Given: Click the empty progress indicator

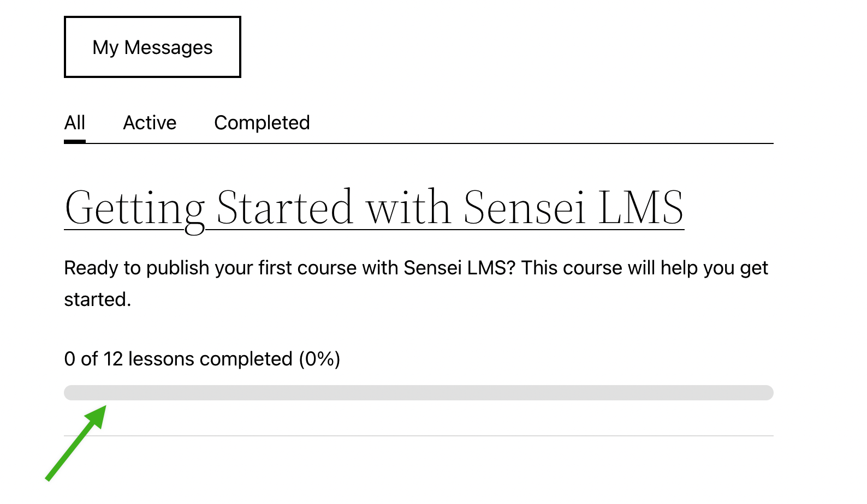Looking at the screenshot, I should point(418,392).
